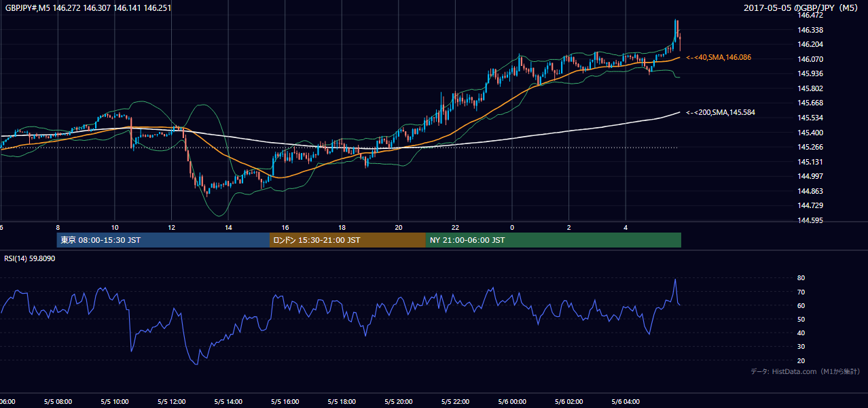Click price axis value 145.131

click(x=810, y=162)
